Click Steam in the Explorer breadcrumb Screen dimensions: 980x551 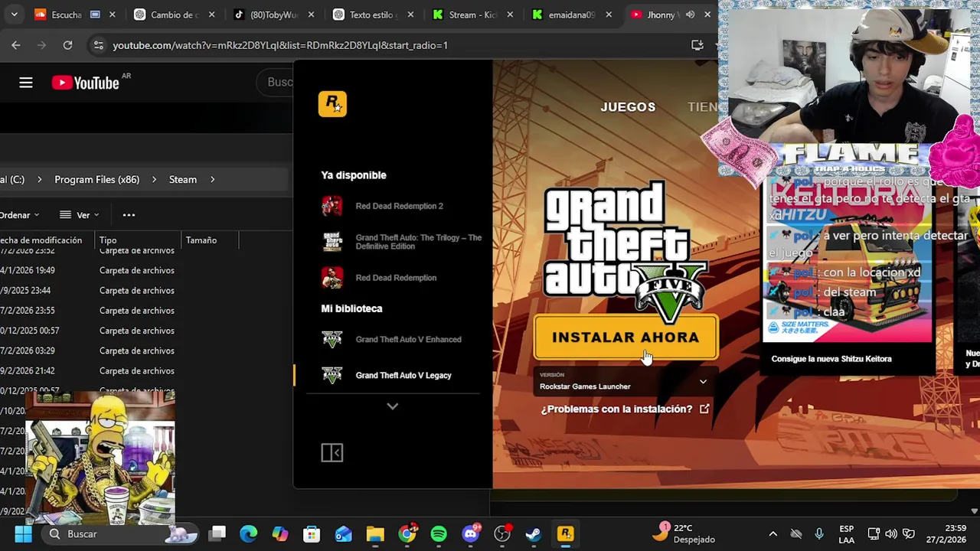coord(183,179)
